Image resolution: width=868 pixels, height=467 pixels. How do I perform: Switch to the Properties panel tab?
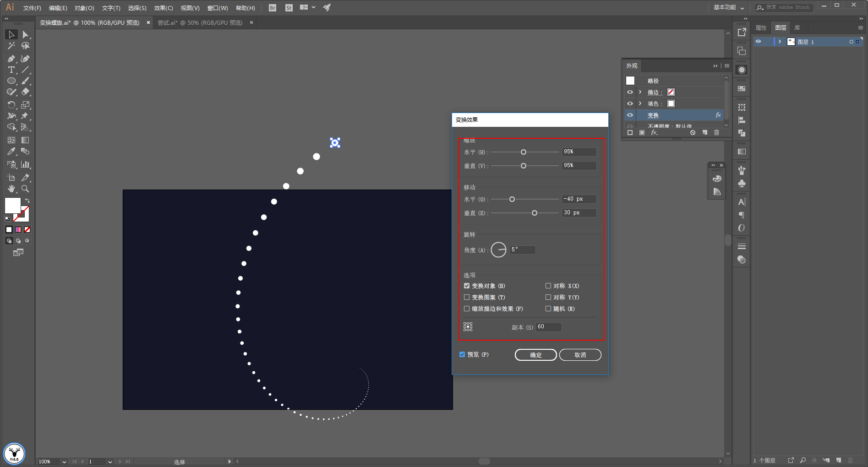point(761,28)
